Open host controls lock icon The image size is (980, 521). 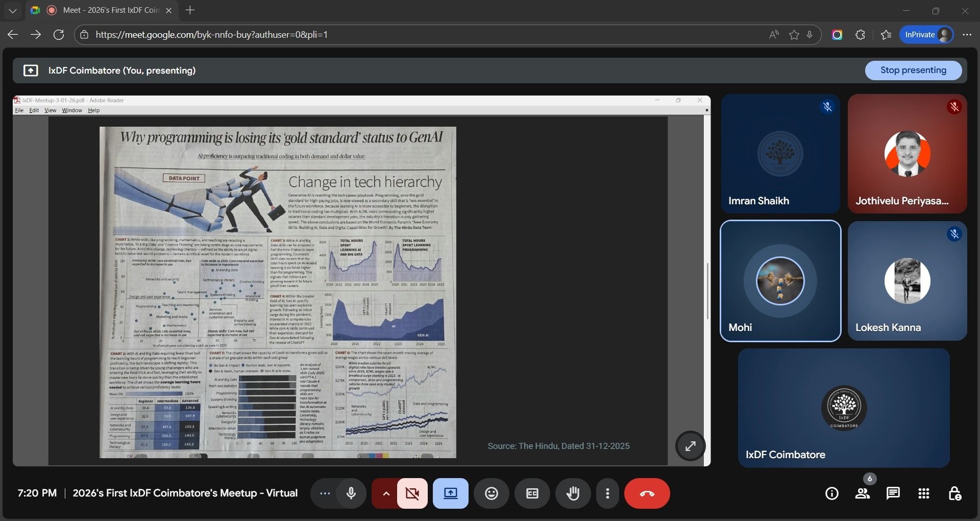tap(954, 493)
